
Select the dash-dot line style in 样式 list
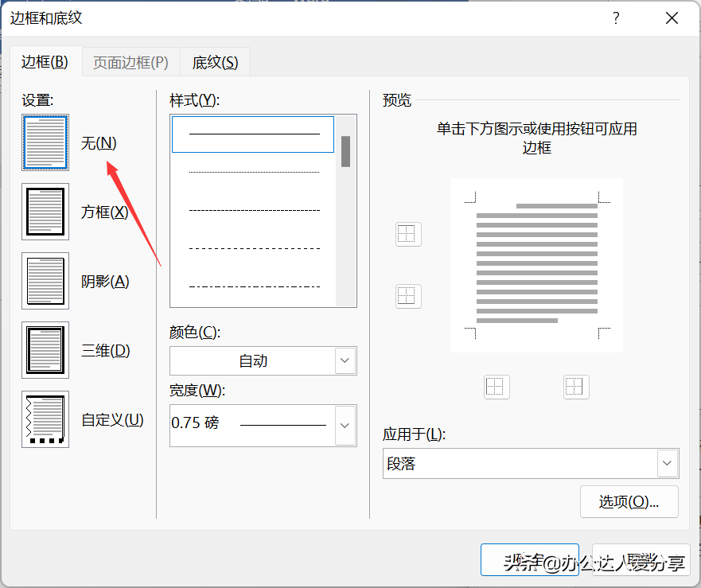click(x=254, y=286)
